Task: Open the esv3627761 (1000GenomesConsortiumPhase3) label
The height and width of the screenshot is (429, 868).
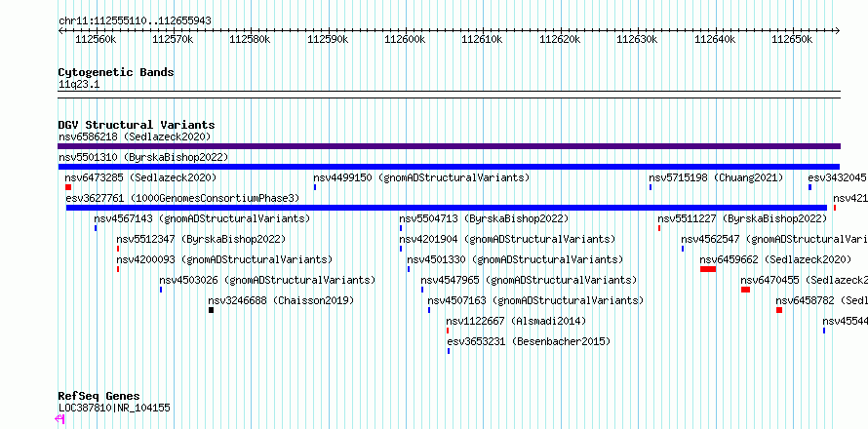Action: [182, 198]
